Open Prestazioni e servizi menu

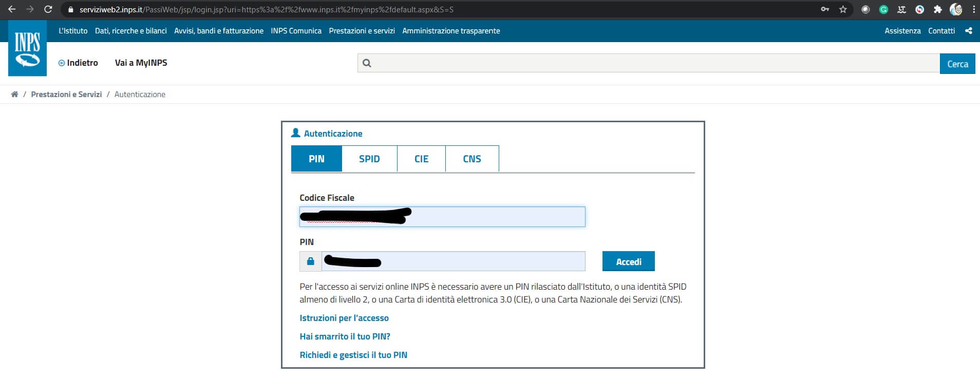coord(362,31)
